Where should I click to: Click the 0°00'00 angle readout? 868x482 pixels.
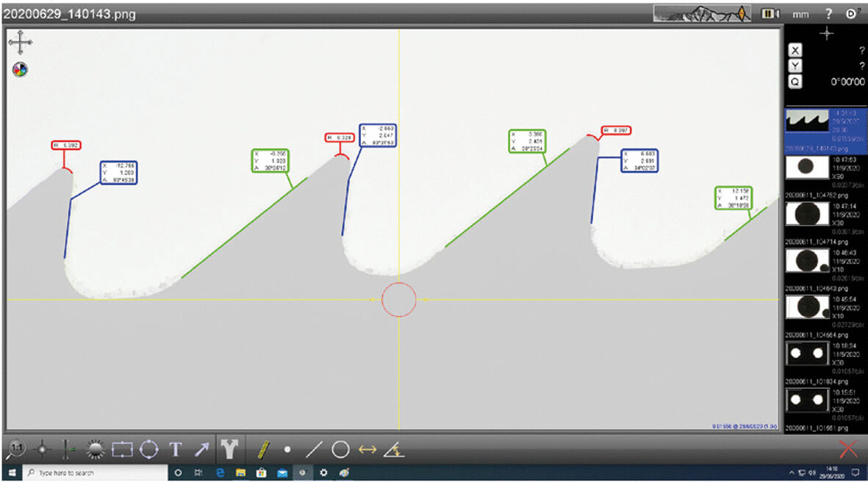[x=847, y=82]
